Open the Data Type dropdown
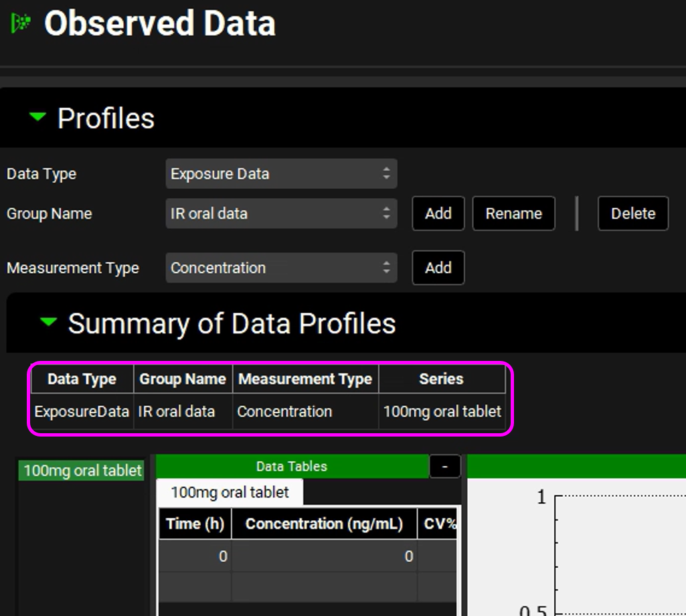 (x=281, y=174)
